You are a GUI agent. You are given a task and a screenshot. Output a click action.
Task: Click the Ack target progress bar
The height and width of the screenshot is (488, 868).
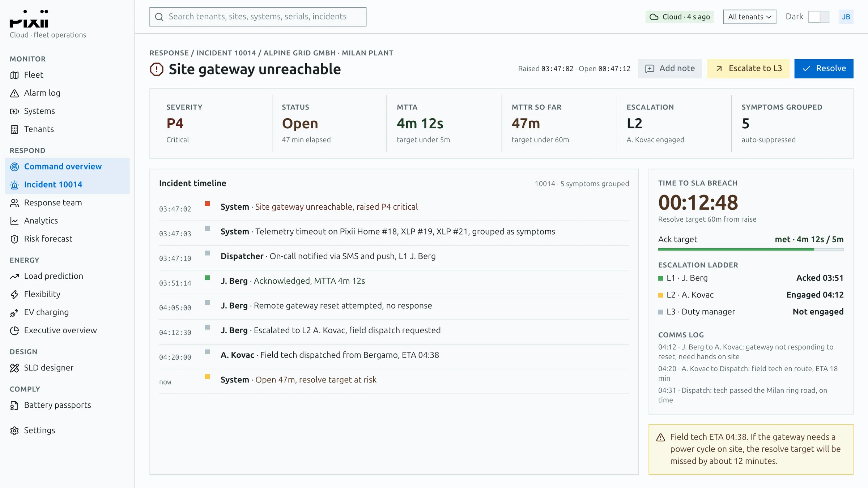click(751, 249)
